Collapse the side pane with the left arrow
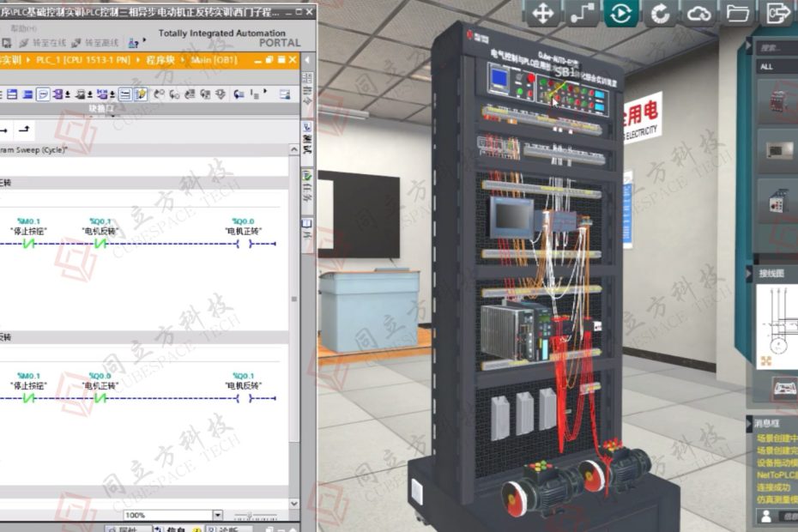Viewport: 798px width, 532px height. (x=307, y=60)
